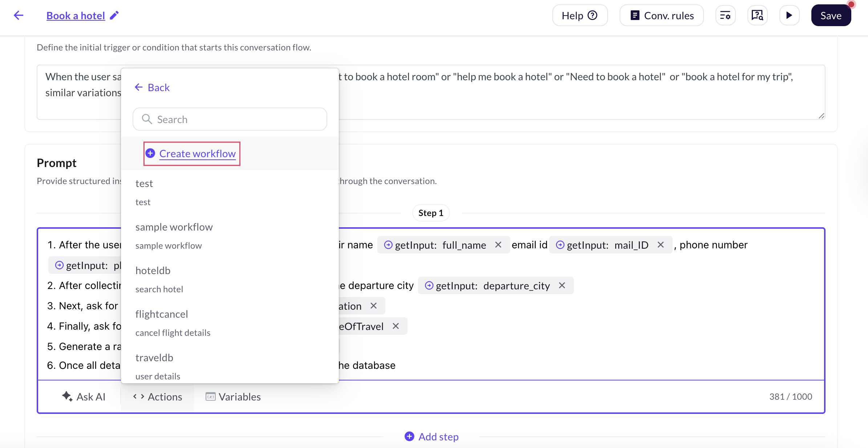Click the pencil edit icon beside Book a hotel

pyautogui.click(x=114, y=15)
